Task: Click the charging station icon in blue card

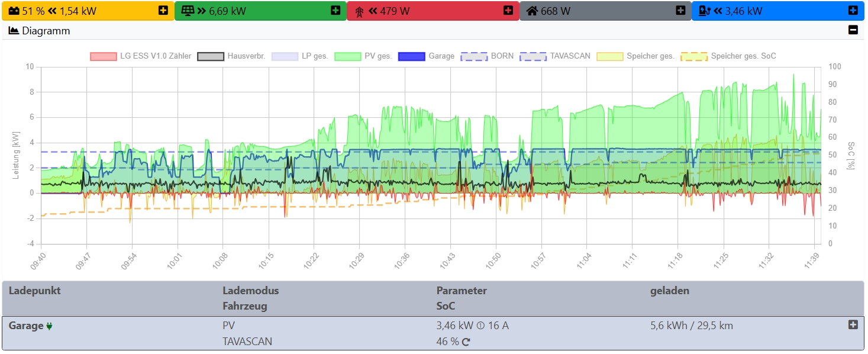Action: click(x=704, y=11)
